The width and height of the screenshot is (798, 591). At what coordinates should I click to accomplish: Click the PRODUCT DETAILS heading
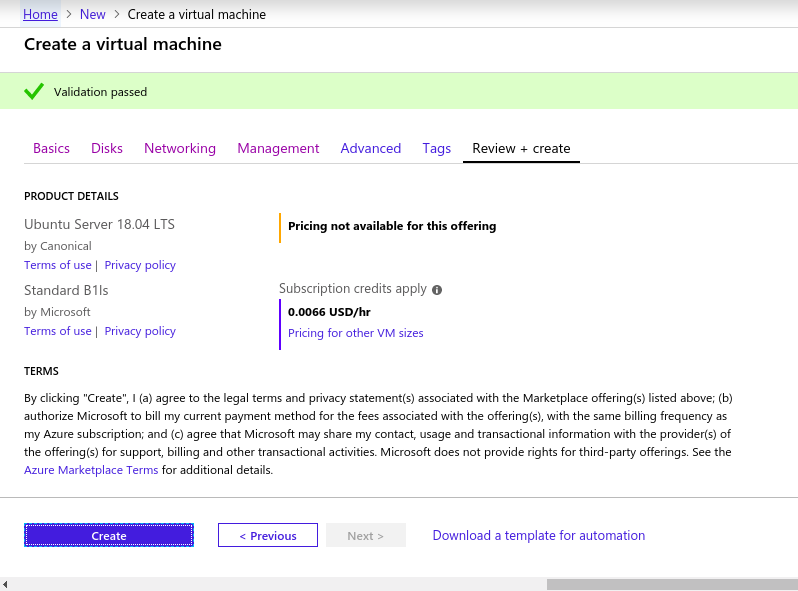(x=71, y=196)
